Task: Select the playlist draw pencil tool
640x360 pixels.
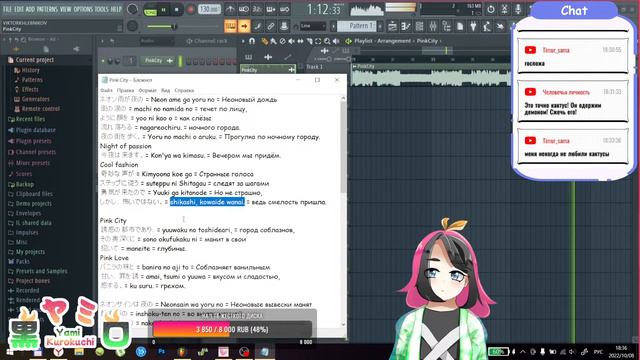Action: [264, 41]
